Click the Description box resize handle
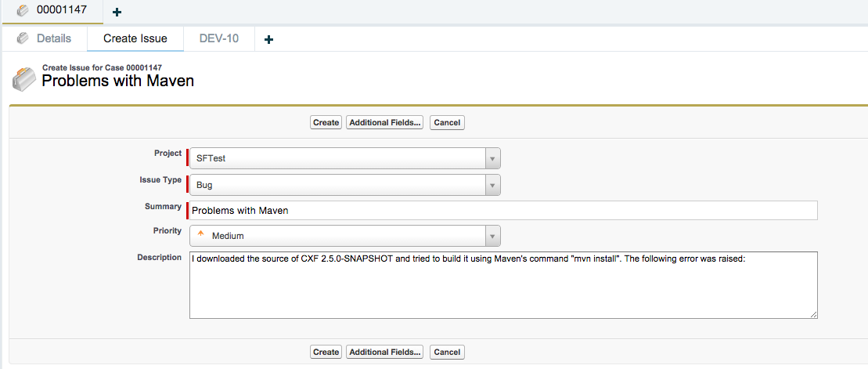The image size is (868, 369). (x=813, y=314)
